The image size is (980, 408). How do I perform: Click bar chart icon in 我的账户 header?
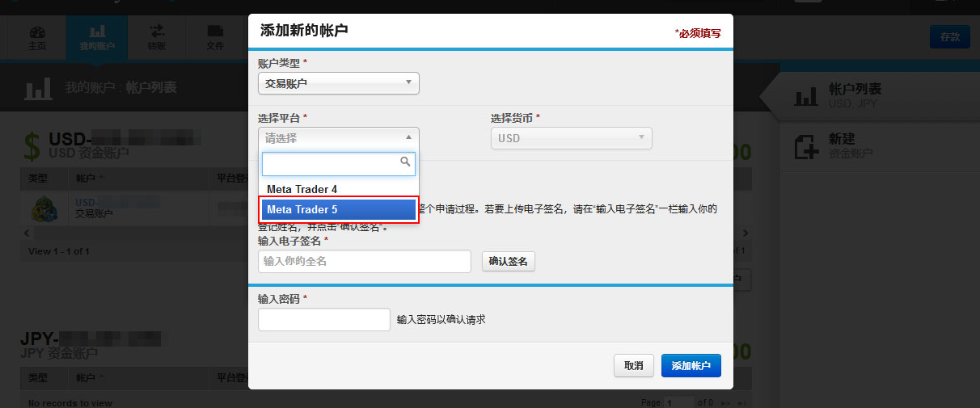[38, 87]
